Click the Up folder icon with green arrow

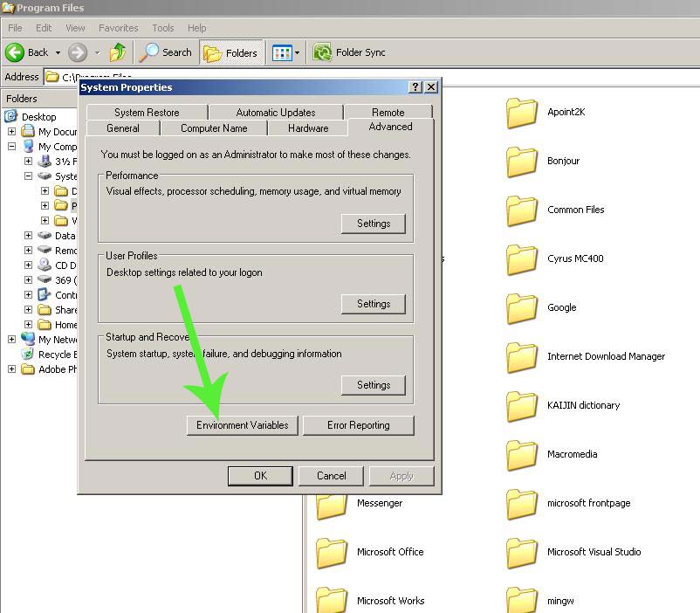(x=118, y=52)
